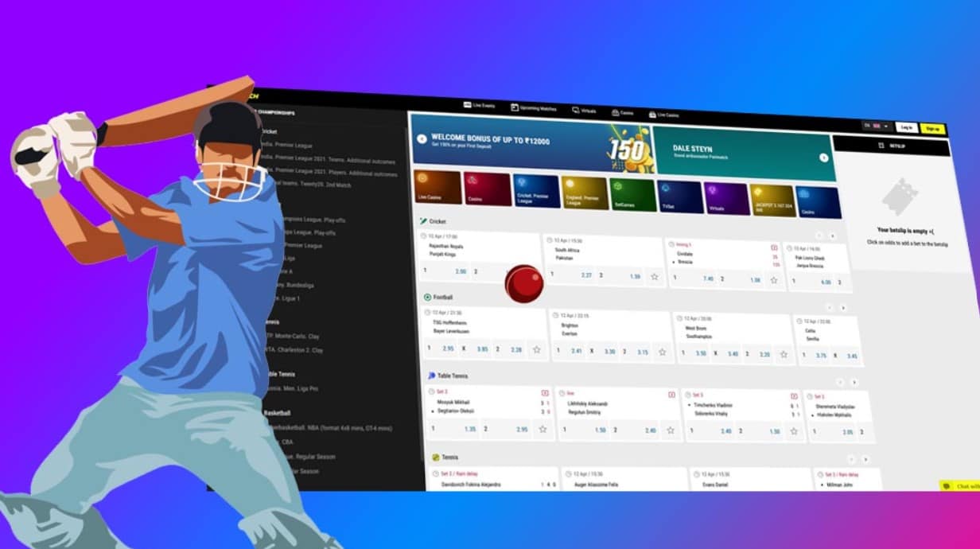Image resolution: width=980 pixels, height=549 pixels.
Task: Open the Tennis section heading
Action: coord(445,457)
